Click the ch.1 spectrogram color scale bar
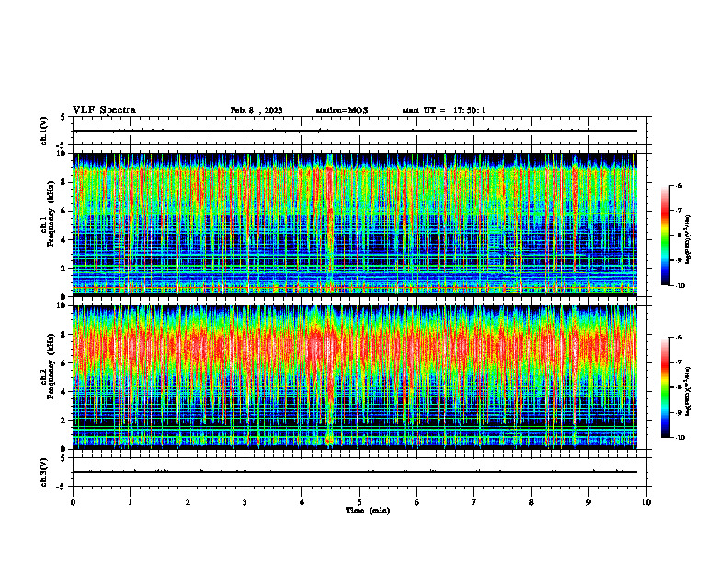 [665, 236]
